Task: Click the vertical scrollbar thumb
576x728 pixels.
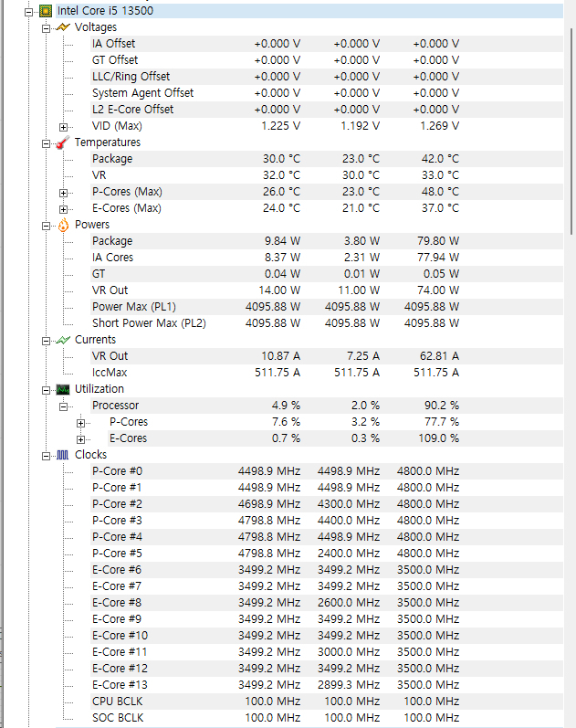Action: click(572, 132)
